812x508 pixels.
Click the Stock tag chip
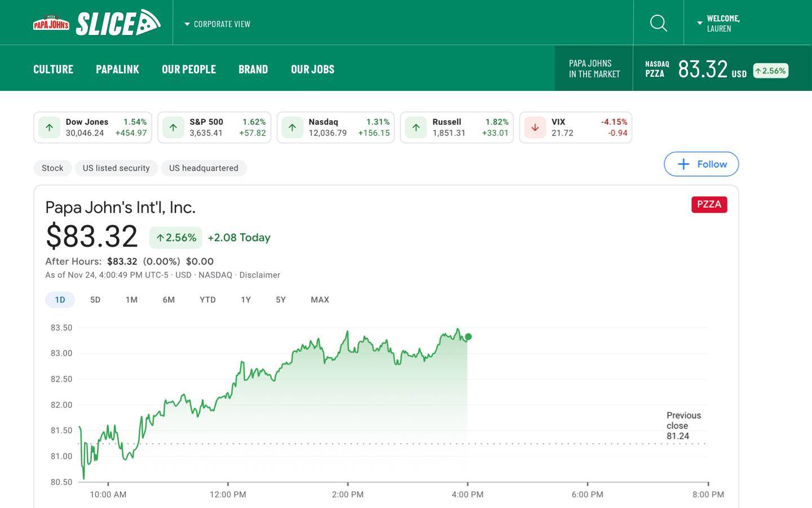click(x=52, y=168)
